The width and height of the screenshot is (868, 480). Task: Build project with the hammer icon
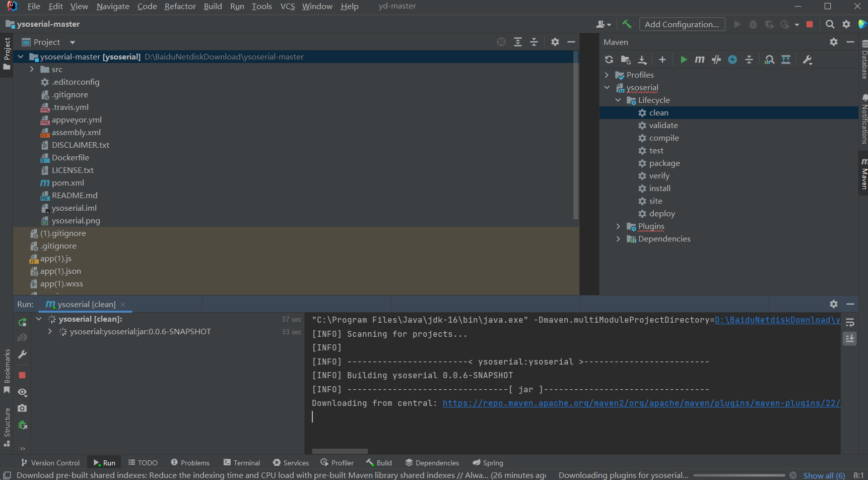[x=627, y=24]
